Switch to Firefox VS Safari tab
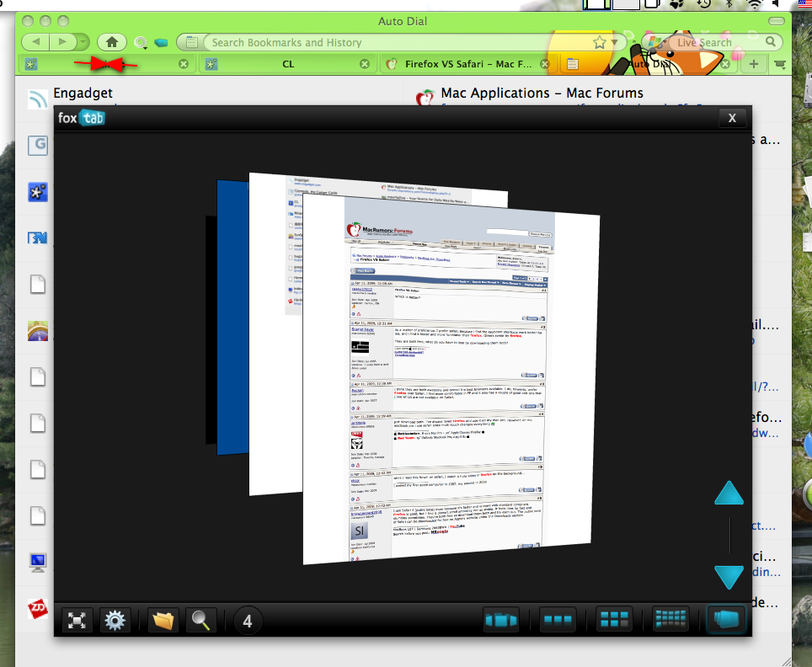 (x=468, y=64)
